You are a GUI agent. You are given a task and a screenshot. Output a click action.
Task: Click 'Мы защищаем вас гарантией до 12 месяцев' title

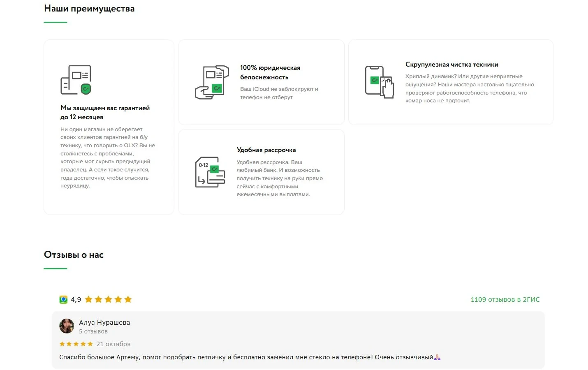click(x=105, y=113)
